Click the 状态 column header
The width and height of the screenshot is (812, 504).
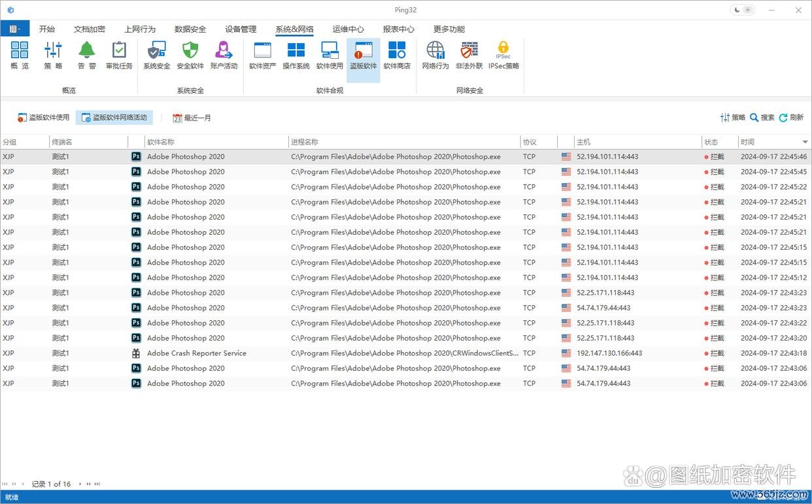coord(720,142)
